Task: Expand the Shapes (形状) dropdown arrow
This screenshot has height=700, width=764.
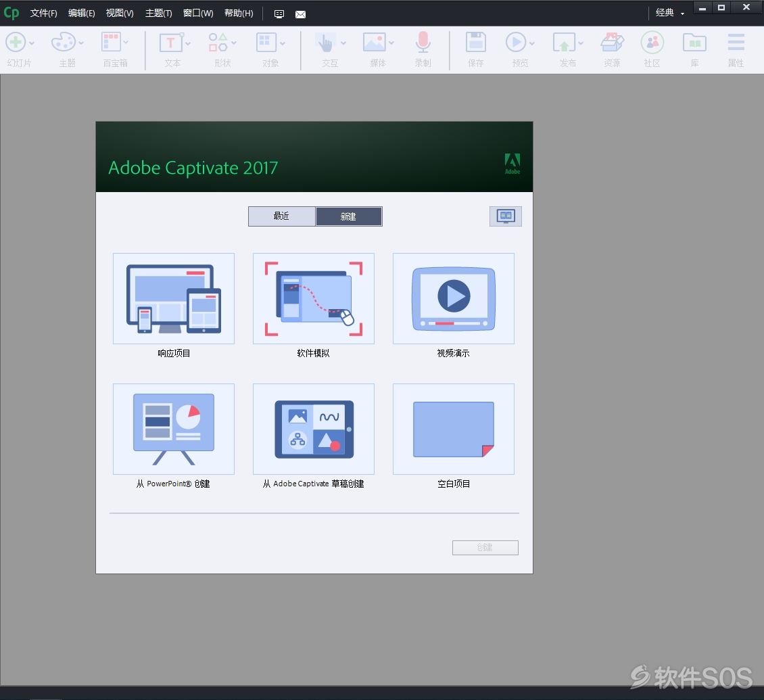Action: 234,43
